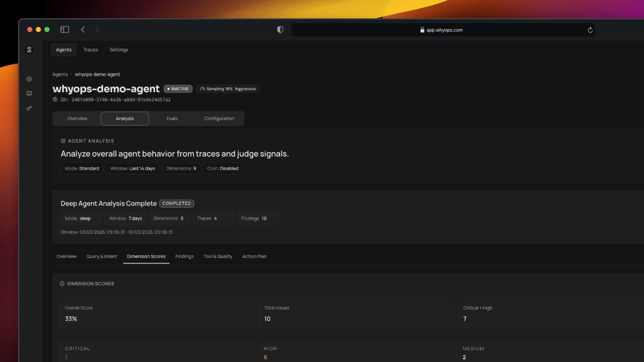Click the Dimensions: 9 chip in Agent Analysis
The height and width of the screenshot is (362, 644).
coord(181,168)
